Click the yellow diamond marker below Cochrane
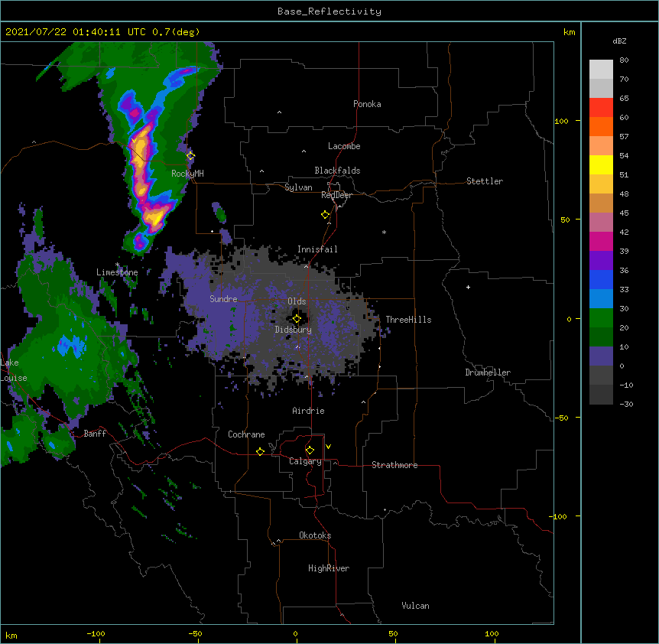The image size is (659, 644). [x=260, y=451]
